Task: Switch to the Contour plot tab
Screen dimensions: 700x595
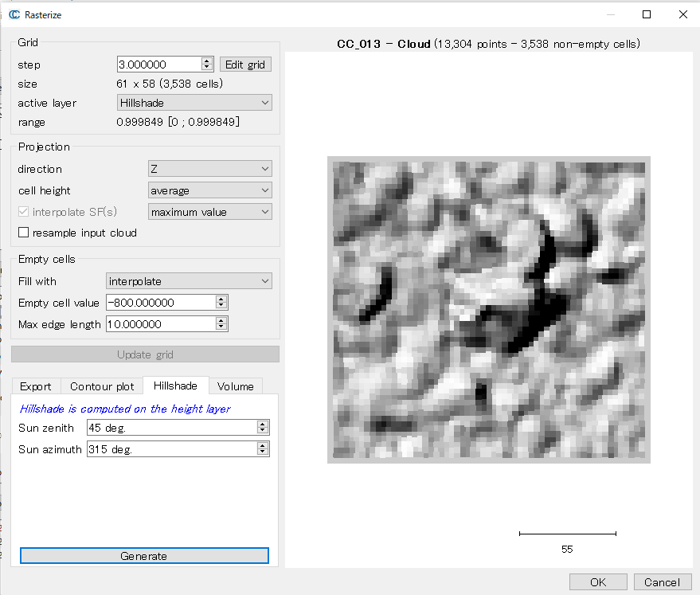Action: coord(102,386)
